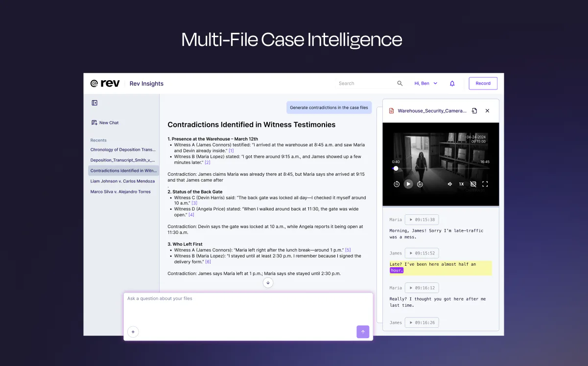Mute the video volume
588x366 pixels.
click(x=450, y=184)
